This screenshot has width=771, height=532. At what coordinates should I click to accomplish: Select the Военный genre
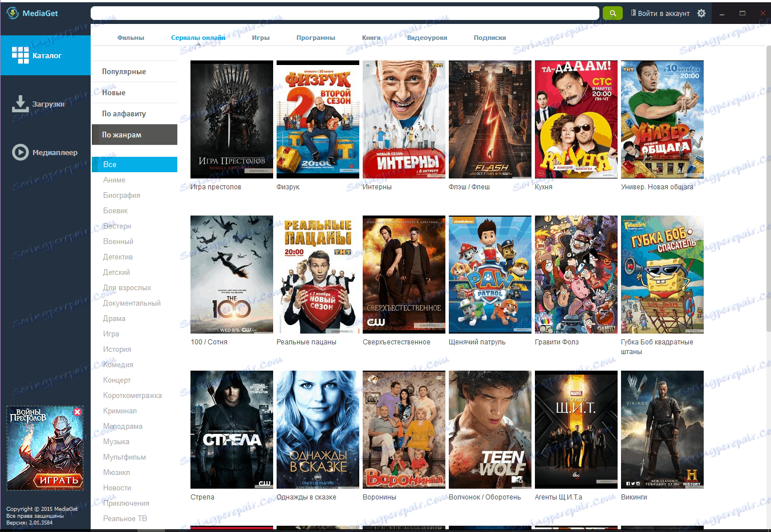point(118,241)
